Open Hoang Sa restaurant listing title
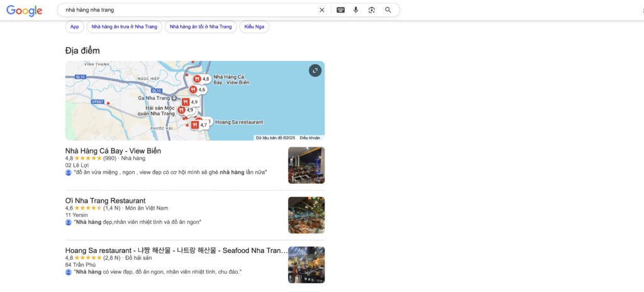The height and width of the screenshot is (292, 644). pyautogui.click(x=176, y=250)
